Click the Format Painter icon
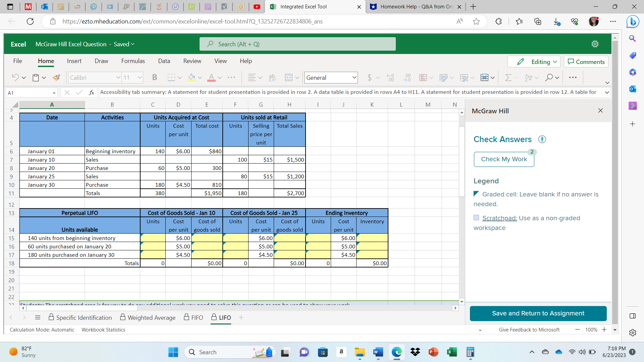This screenshot has width=644, height=362. click(56, 78)
